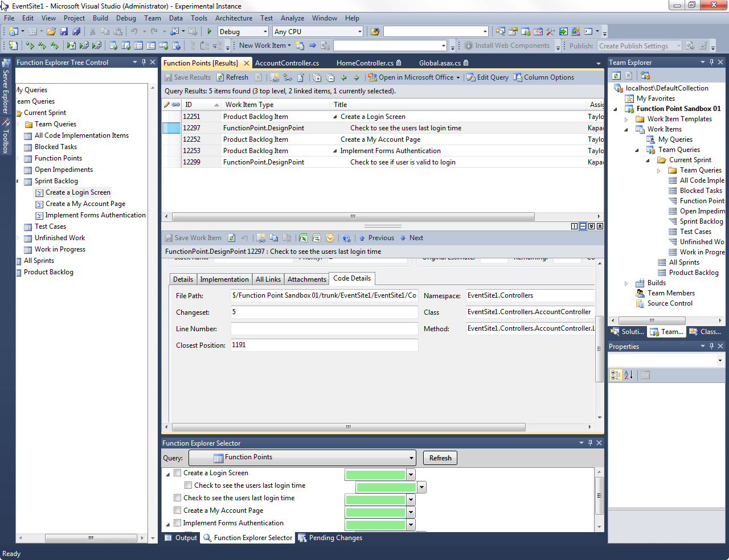Click the Column Options icon
This screenshot has height=560, width=729.
point(518,77)
